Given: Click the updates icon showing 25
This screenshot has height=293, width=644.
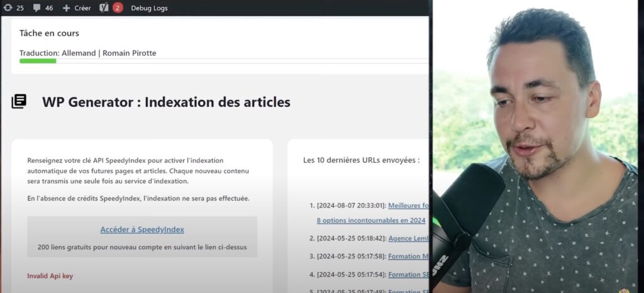Looking at the screenshot, I should point(8,8).
